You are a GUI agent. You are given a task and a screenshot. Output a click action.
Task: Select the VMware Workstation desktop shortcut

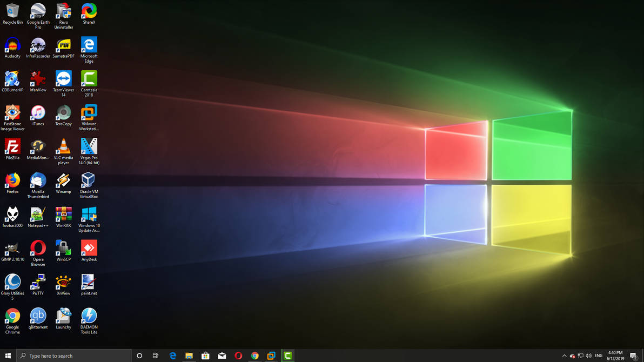coord(89,118)
